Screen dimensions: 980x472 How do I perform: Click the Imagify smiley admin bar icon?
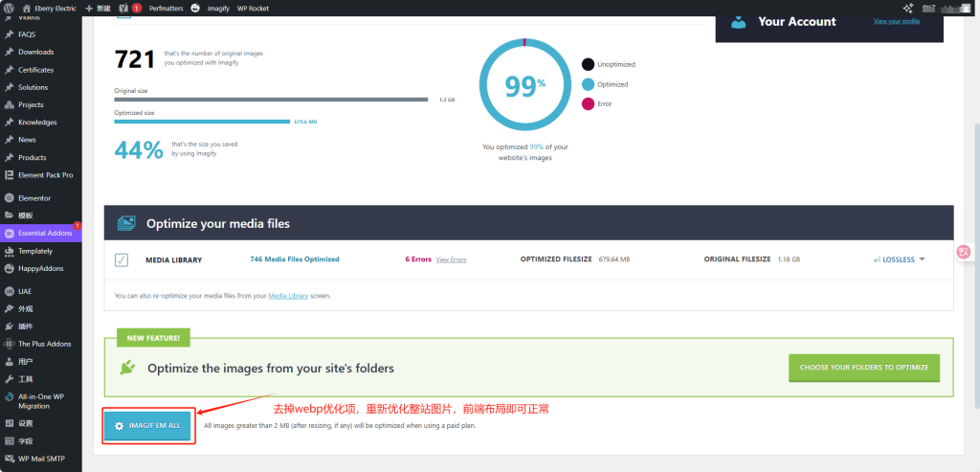tap(195, 8)
